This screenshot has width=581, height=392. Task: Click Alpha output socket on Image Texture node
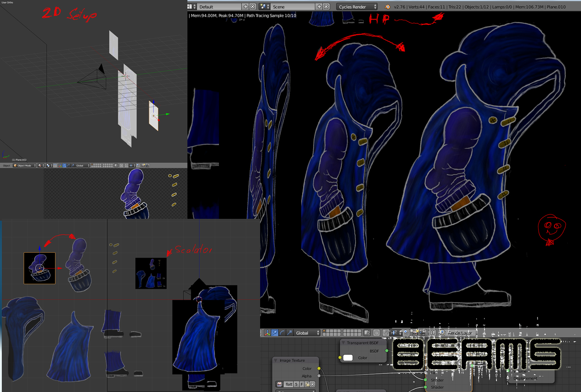(319, 376)
